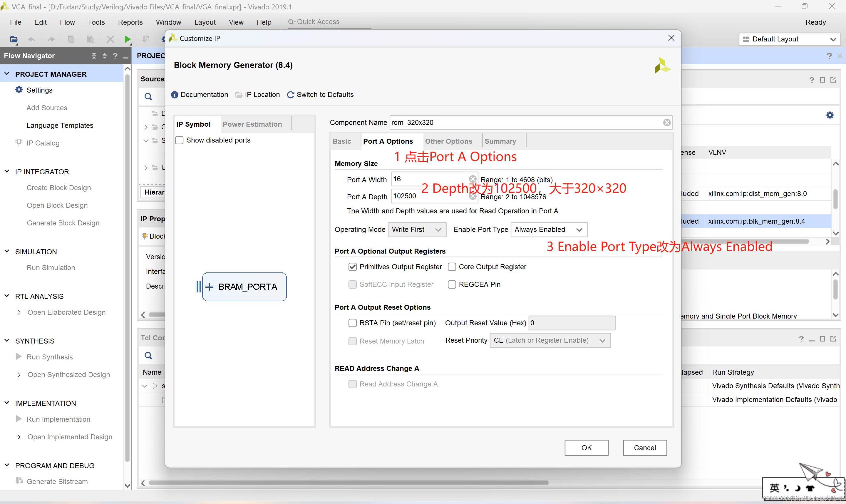The image size is (846, 504).
Task: Click the bottom horizontal scrollbar
Action: (348, 483)
